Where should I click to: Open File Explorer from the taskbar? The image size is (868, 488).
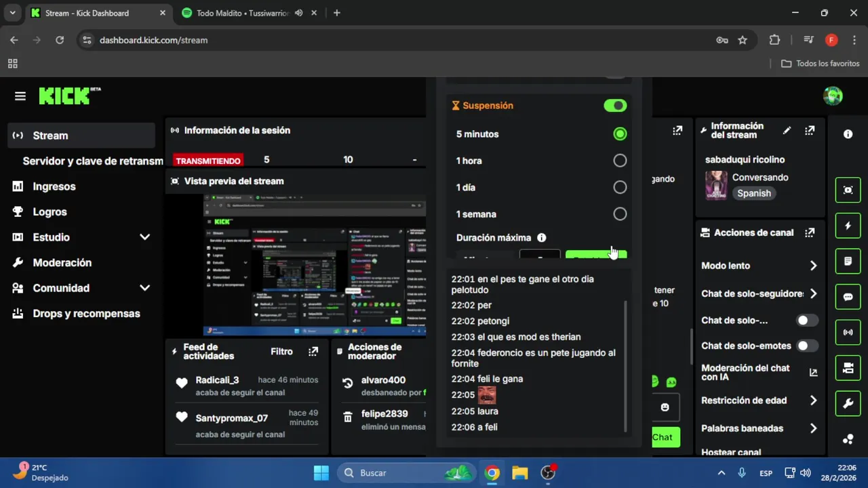(519, 473)
